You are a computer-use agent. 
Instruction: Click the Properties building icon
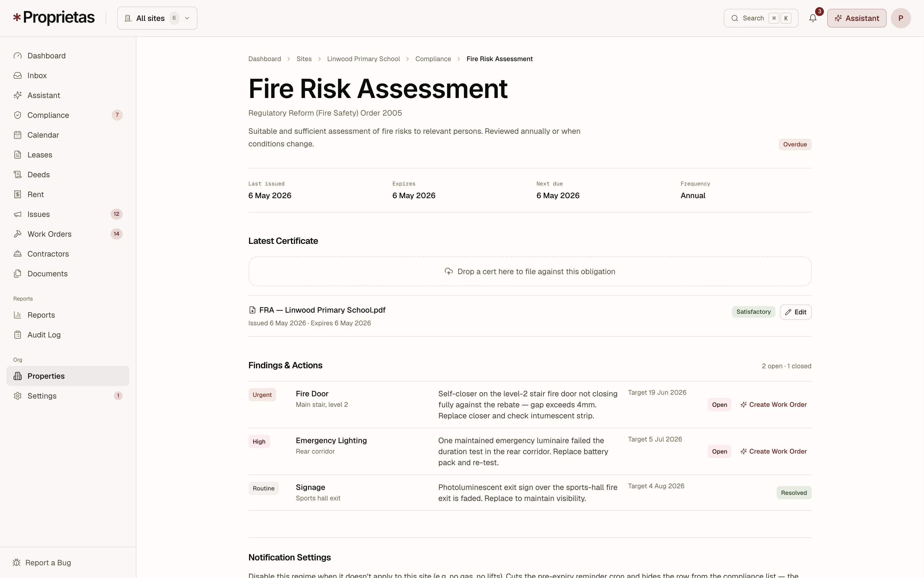coord(18,376)
